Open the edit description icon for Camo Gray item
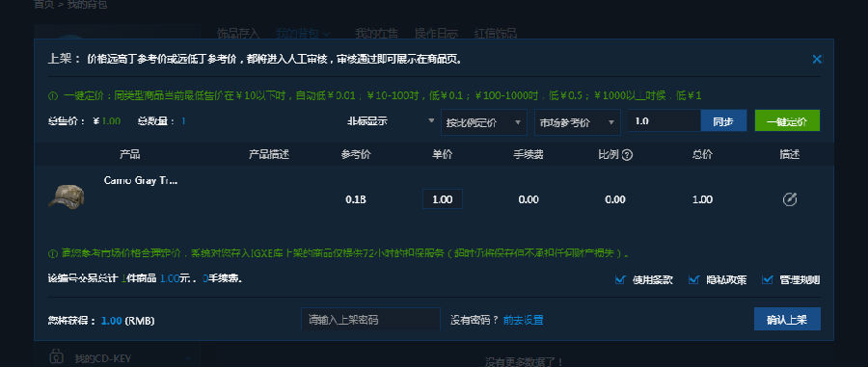This screenshot has width=868, height=367. click(x=789, y=199)
